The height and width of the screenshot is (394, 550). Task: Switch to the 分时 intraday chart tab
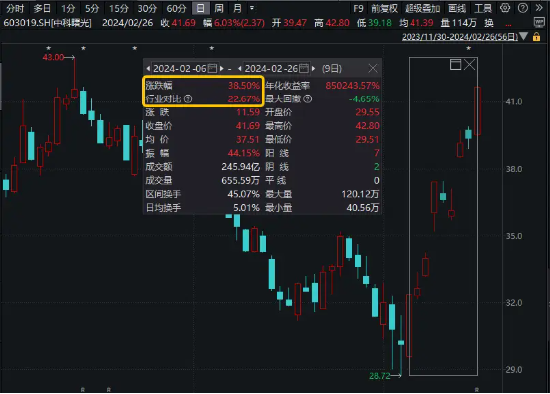click(15, 8)
